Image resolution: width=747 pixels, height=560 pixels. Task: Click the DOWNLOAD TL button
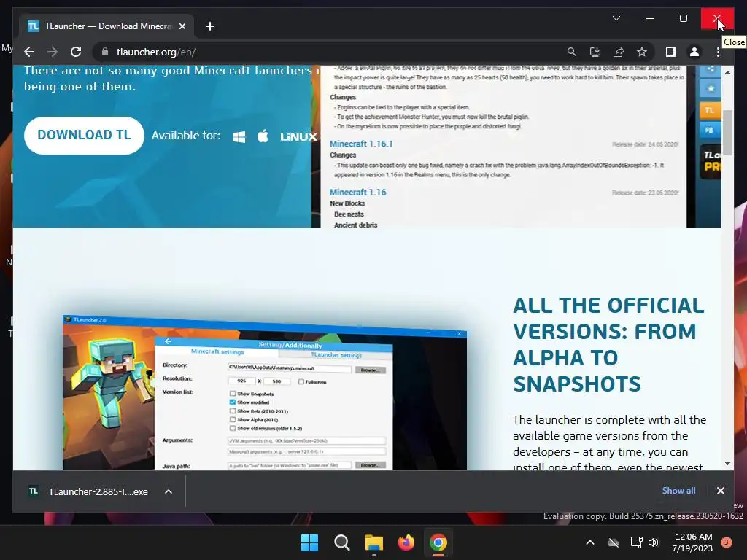coord(84,135)
